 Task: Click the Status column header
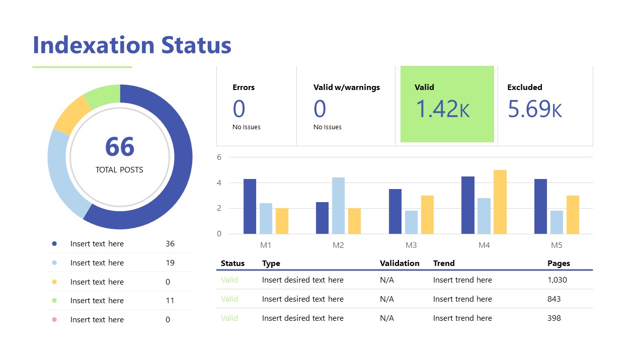pos(232,263)
